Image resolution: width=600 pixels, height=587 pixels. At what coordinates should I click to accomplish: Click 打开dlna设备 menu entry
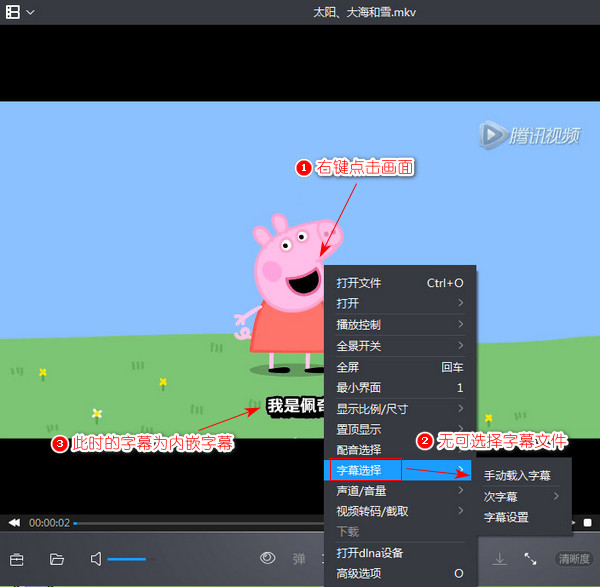400,553
